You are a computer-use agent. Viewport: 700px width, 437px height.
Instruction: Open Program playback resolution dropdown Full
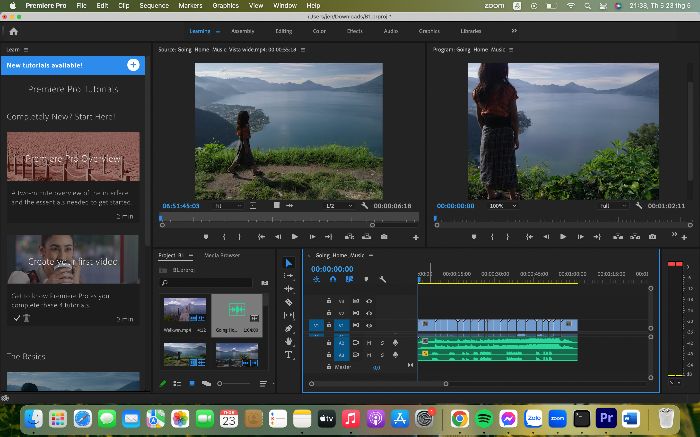613,206
